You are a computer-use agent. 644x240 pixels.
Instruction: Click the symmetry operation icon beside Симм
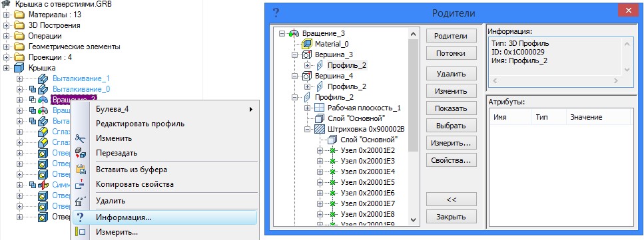point(43,185)
